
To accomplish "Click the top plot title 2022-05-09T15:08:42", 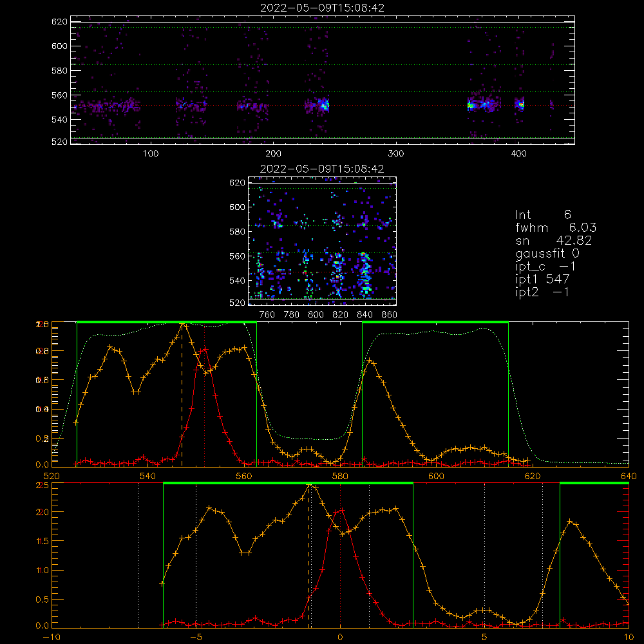I will coord(323,8).
